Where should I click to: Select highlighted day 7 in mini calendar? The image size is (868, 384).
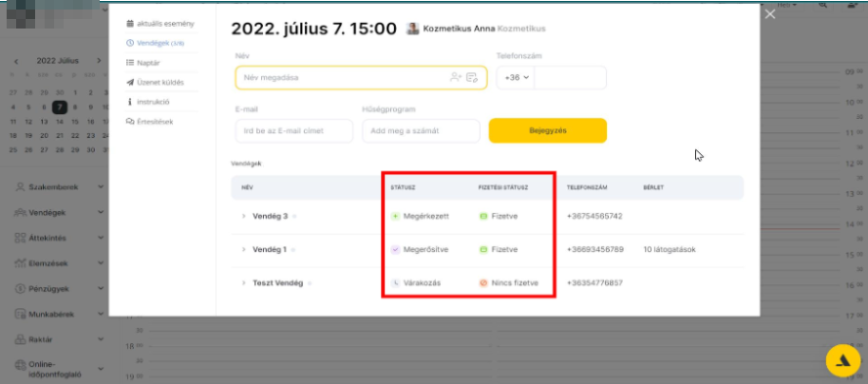coord(60,107)
